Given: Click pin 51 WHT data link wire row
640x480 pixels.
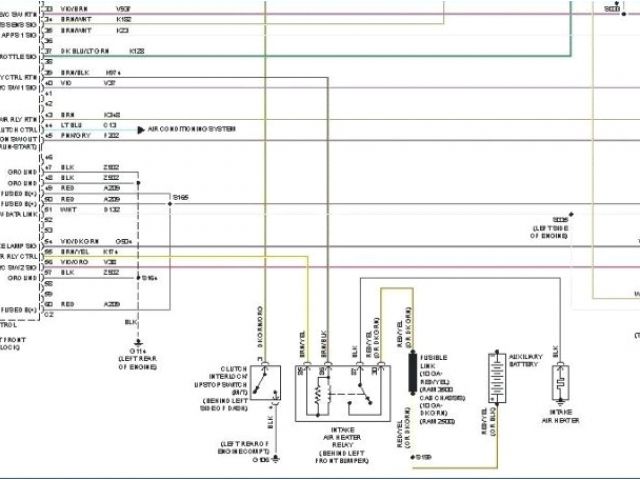Looking at the screenshot, I should pos(90,209).
